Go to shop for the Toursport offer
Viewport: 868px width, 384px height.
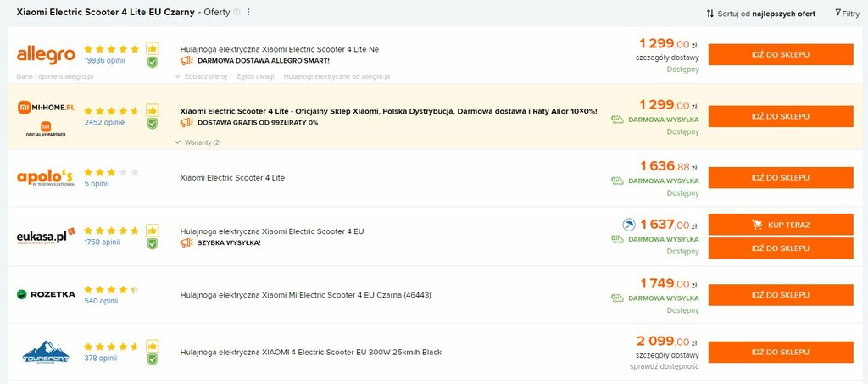781,352
